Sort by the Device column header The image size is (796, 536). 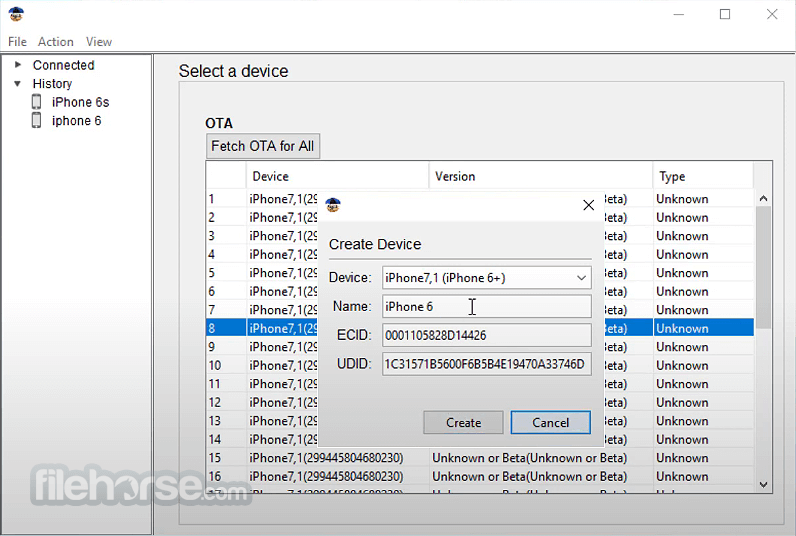click(338, 176)
